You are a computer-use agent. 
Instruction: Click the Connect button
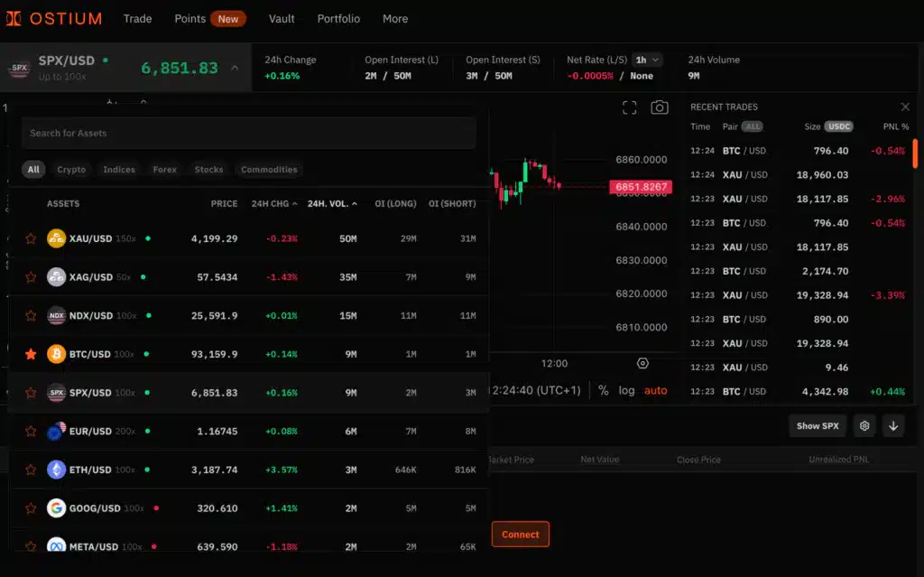point(520,534)
